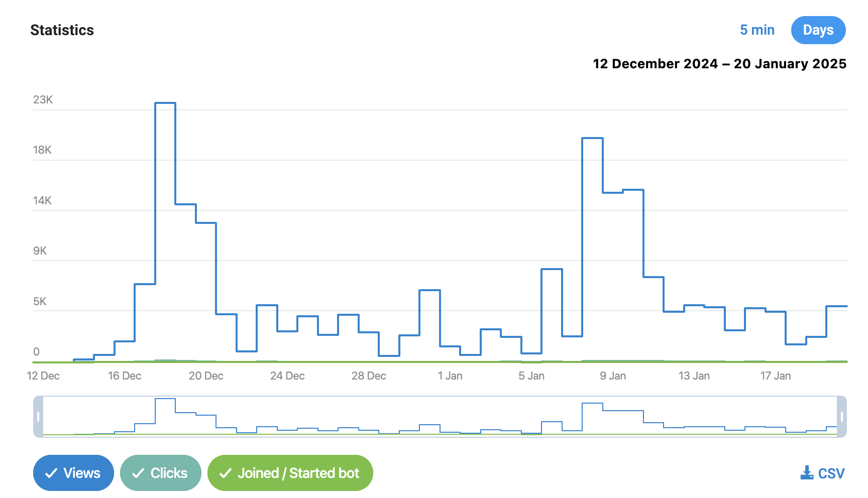Click the CSV download arrow icon
Image resolution: width=868 pixels, height=498 pixels.
[807, 472]
